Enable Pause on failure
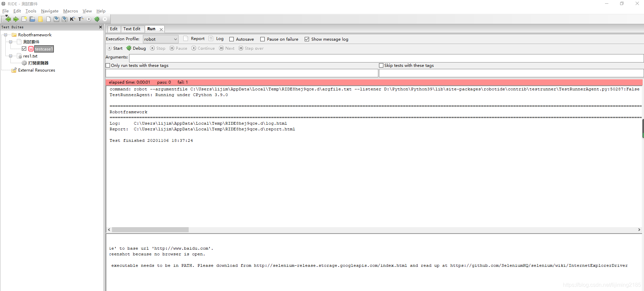This screenshot has width=644, height=291. coord(263,39)
